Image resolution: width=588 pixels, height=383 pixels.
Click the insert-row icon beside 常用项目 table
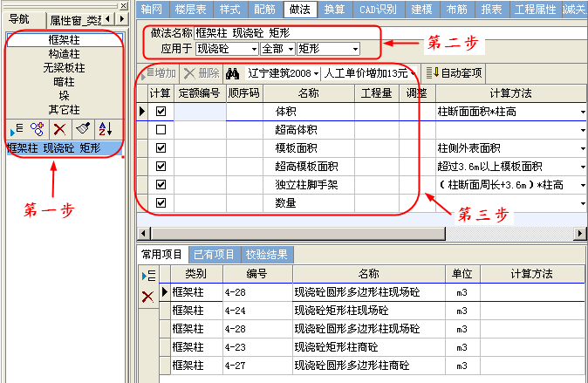coord(148,276)
